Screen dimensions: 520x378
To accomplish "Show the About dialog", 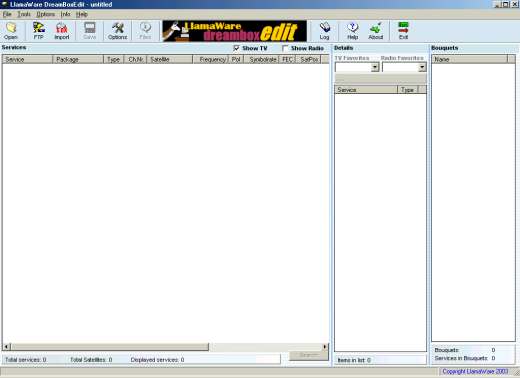I will point(376,31).
